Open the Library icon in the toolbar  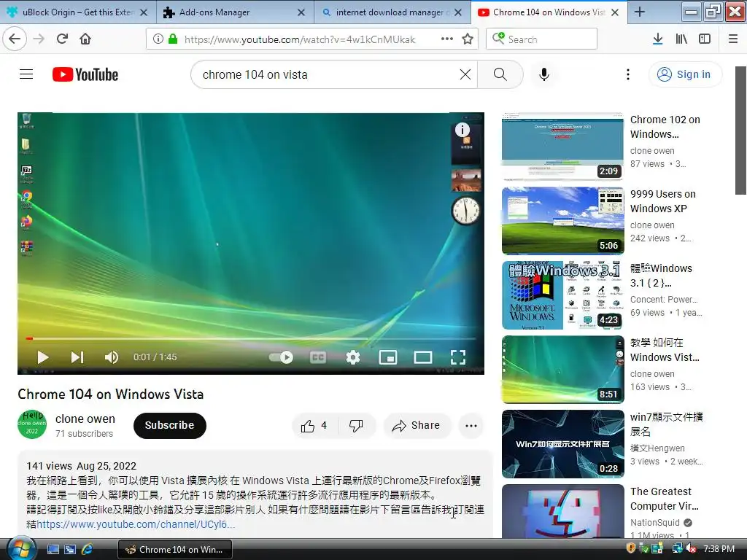tap(681, 39)
